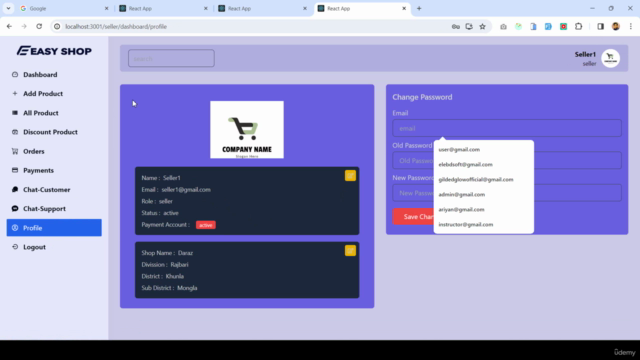Click the Payments card sidebar icon
The height and width of the screenshot is (360, 640).
click(15, 170)
